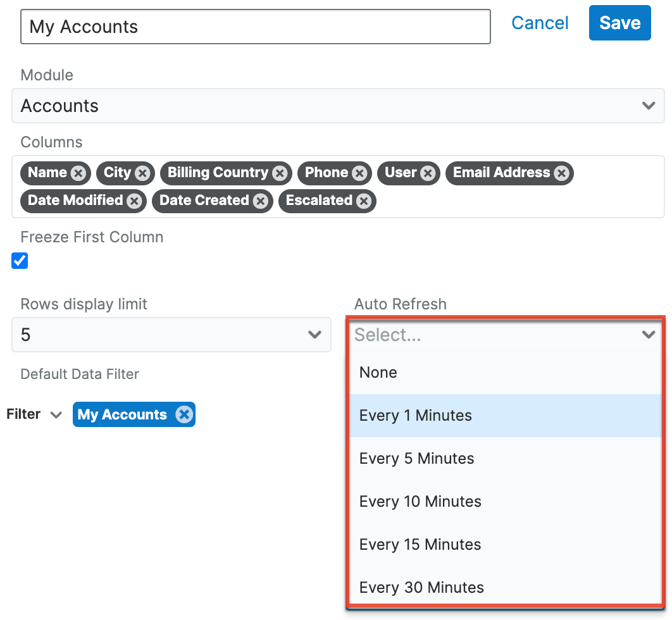Click the Save button
Viewport: 672px width, 620px height.
(619, 23)
